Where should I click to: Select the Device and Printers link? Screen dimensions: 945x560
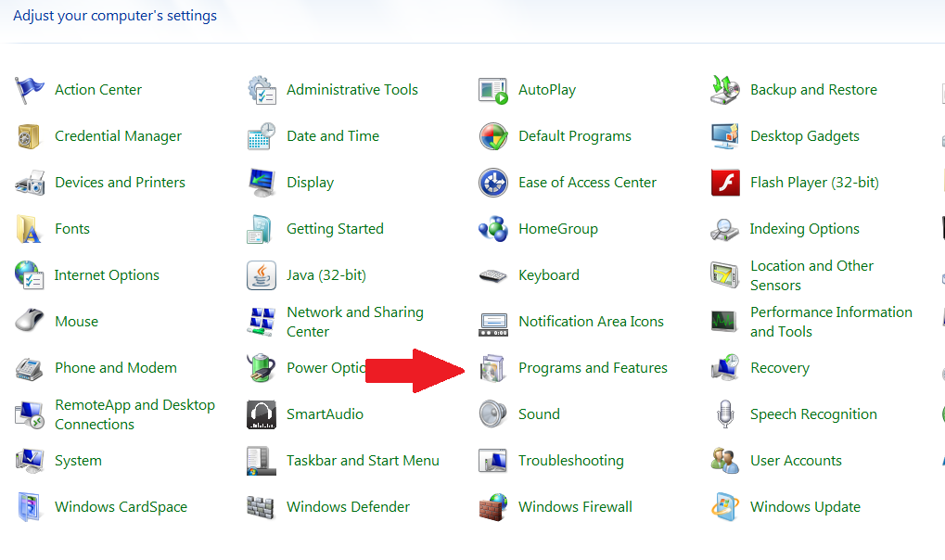click(x=120, y=183)
